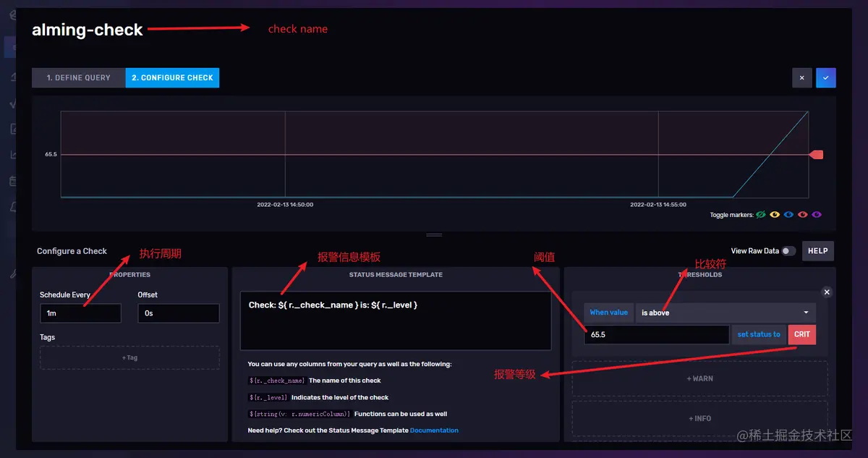The width and height of the screenshot is (868, 458).
Task: Click 'Indicates the level of the check'
Action: [340, 397]
